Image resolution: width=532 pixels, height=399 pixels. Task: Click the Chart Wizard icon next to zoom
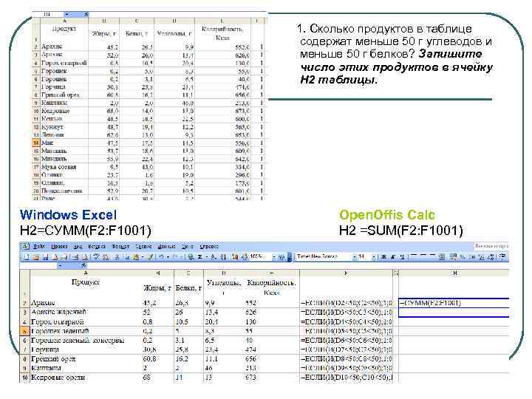pos(235,257)
